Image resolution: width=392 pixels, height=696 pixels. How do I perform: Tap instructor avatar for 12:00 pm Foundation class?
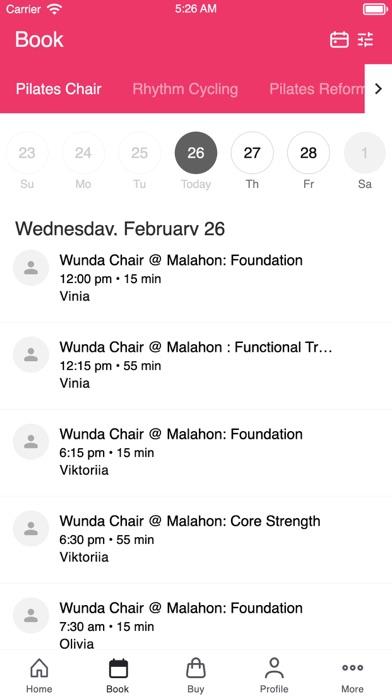point(31,268)
